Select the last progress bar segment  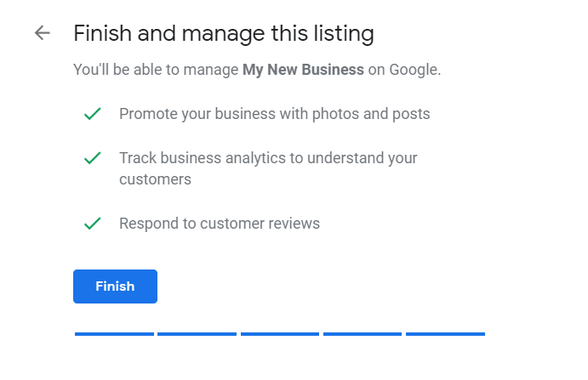tap(445, 334)
